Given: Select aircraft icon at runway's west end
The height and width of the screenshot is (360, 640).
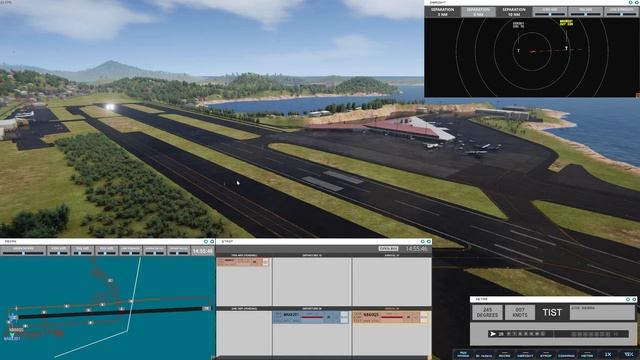Looking at the screenshot, I should 13,317.
